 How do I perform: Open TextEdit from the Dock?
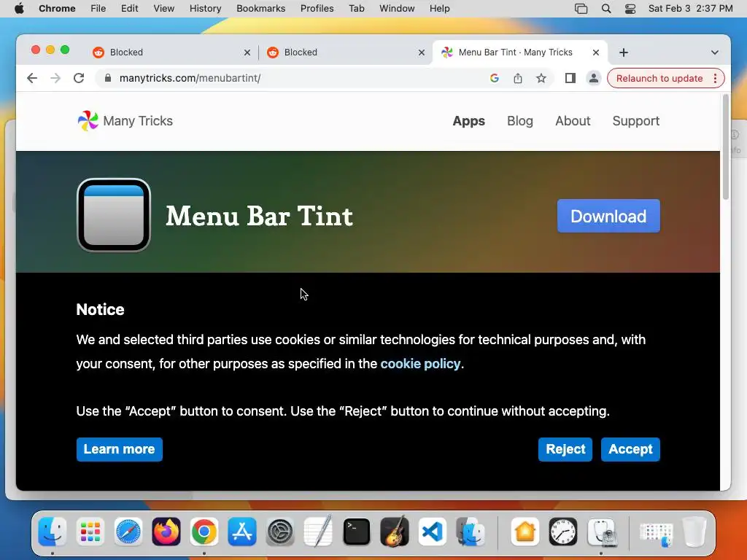[318, 531]
